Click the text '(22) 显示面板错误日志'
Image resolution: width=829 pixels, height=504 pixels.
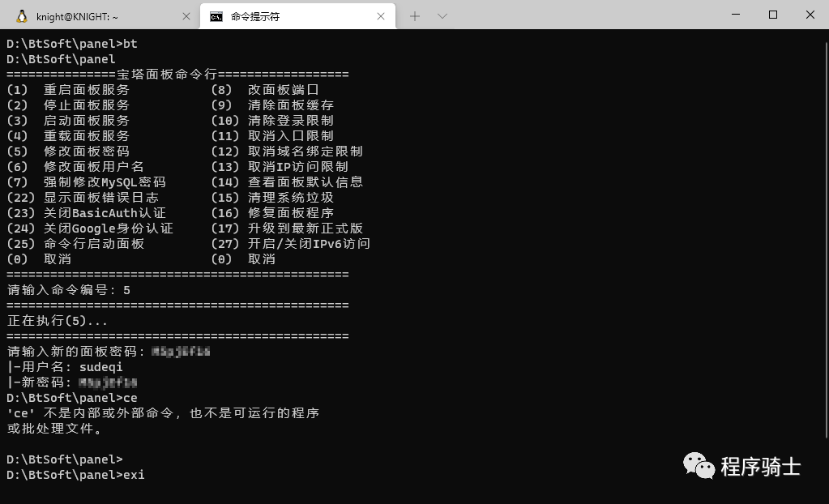click(83, 197)
